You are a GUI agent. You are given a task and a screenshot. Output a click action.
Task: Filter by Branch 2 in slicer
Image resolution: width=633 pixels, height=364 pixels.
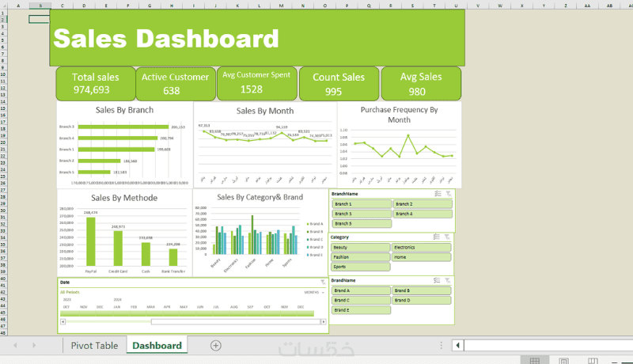(x=423, y=204)
